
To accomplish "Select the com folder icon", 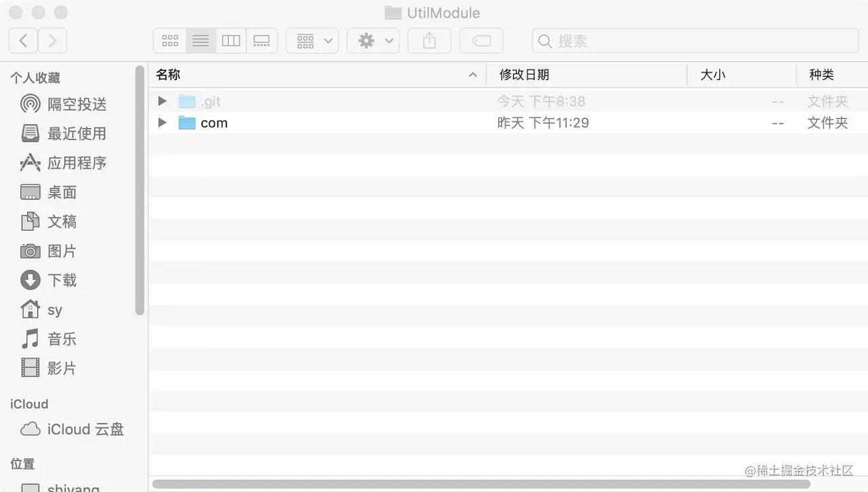I will click(187, 123).
